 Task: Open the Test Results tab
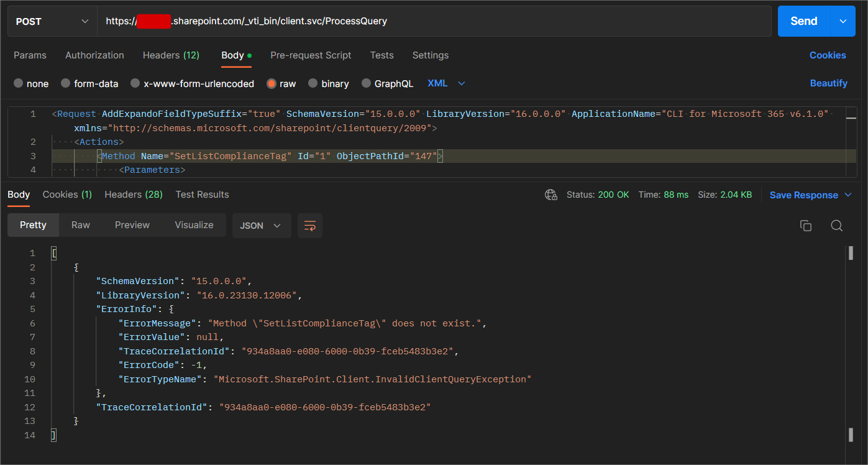coord(202,195)
